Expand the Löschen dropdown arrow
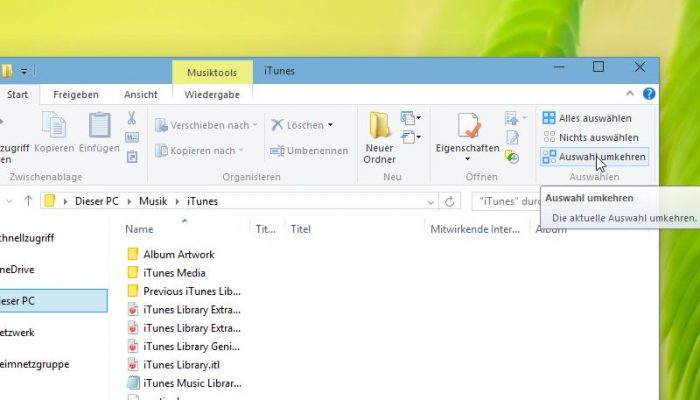 pos(330,125)
